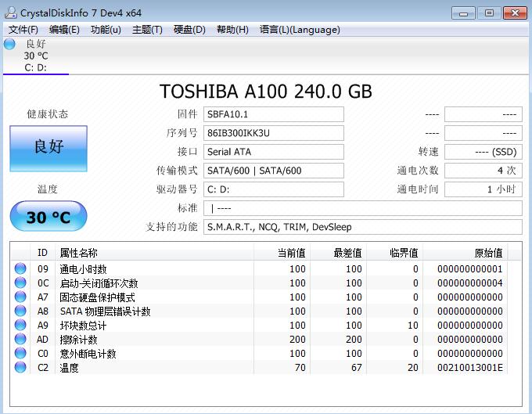Open the 语言(L)(Language) menu
Viewport: 532px width, 414px height.
click(300, 30)
